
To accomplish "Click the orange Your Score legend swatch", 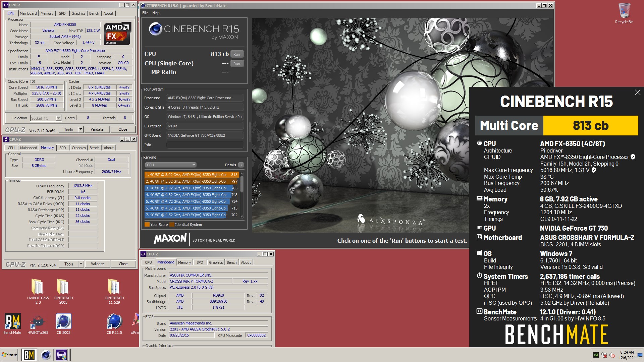I will pyautogui.click(x=147, y=225).
